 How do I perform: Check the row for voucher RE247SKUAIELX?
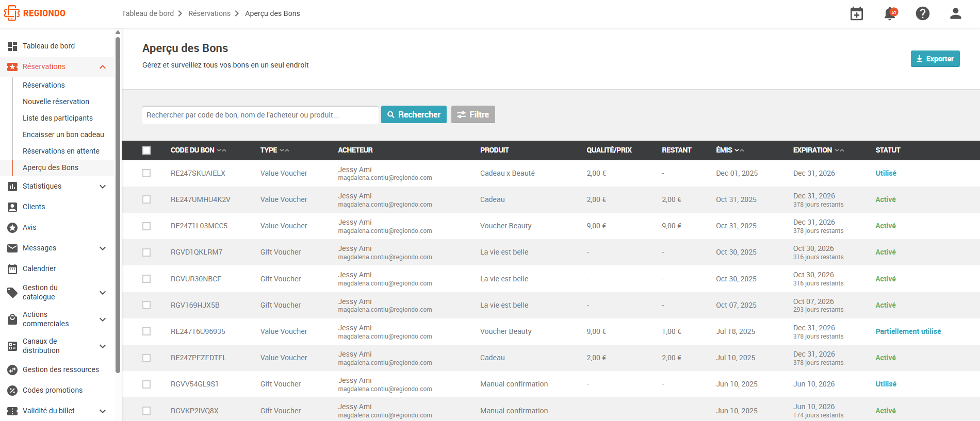[146, 173]
